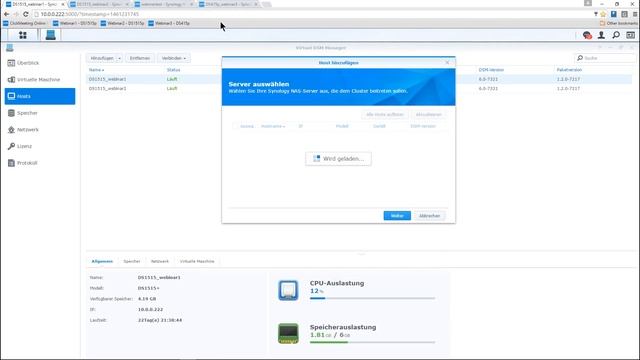Toggle the select-all checkbox in host dialog

click(235, 126)
